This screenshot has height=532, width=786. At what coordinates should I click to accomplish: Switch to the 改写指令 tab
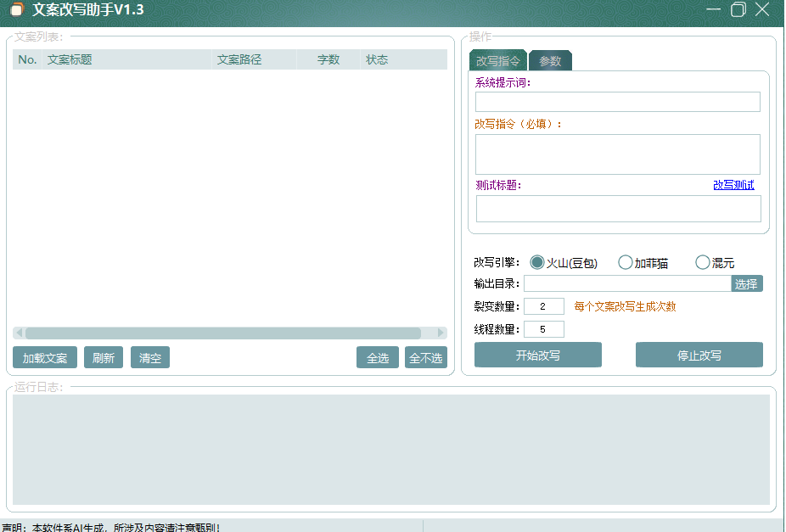pyautogui.click(x=497, y=60)
